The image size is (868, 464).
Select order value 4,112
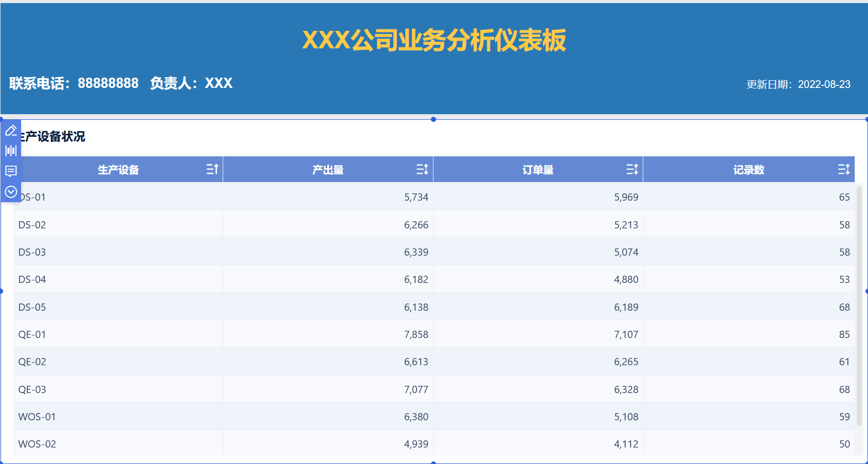(x=626, y=444)
